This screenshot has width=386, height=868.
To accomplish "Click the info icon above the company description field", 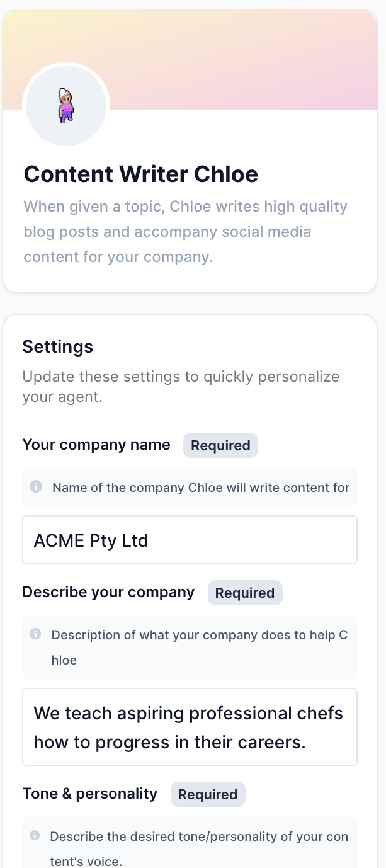I will click(37, 634).
